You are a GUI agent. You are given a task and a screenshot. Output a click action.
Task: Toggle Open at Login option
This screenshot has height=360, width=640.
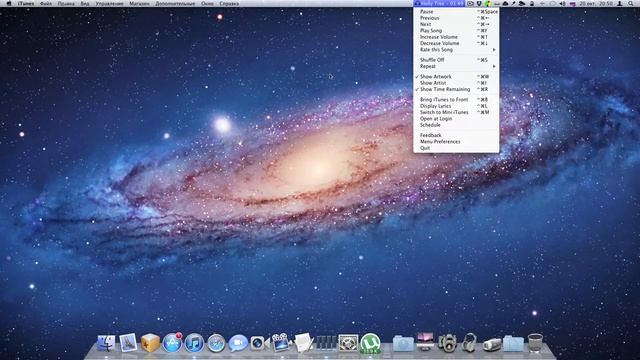(456, 118)
